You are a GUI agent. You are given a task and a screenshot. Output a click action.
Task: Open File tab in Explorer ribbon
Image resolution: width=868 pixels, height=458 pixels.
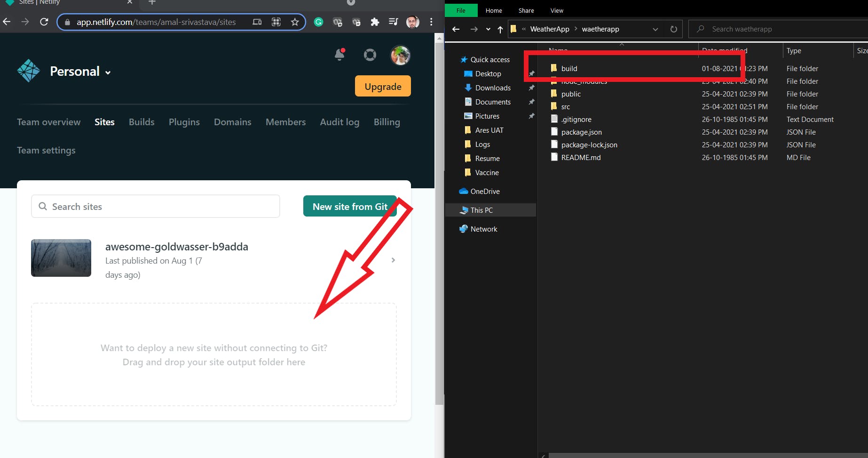(x=461, y=10)
